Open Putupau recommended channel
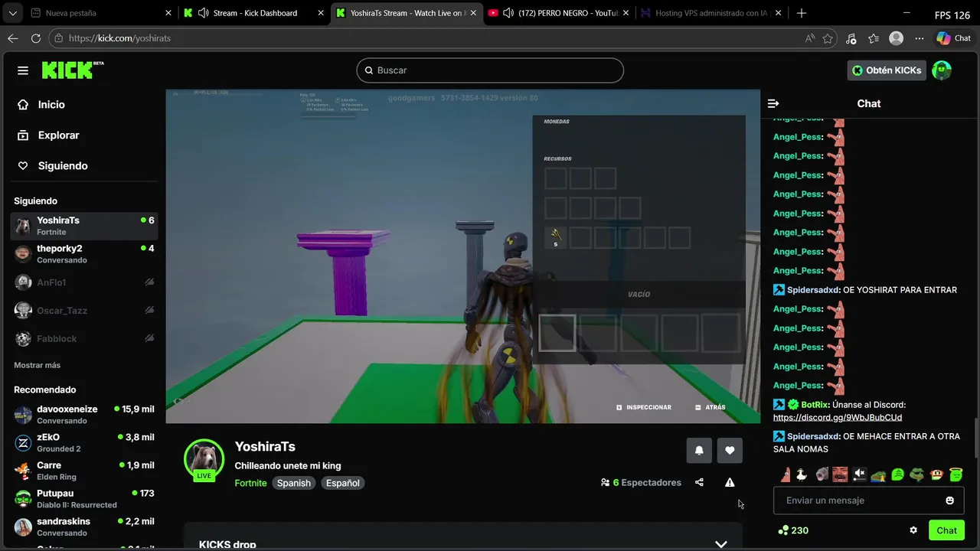The image size is (980, 551). (84, 499)
